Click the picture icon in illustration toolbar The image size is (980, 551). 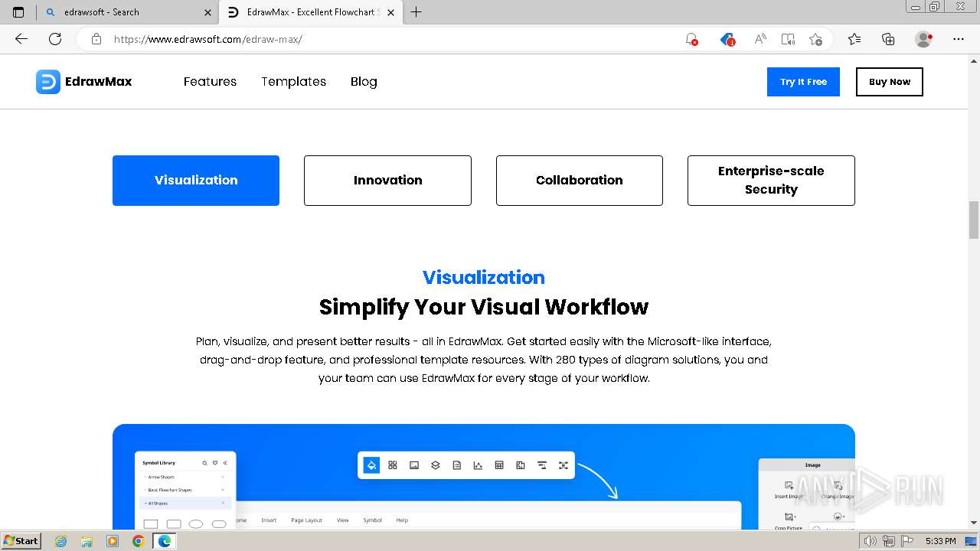414,465
